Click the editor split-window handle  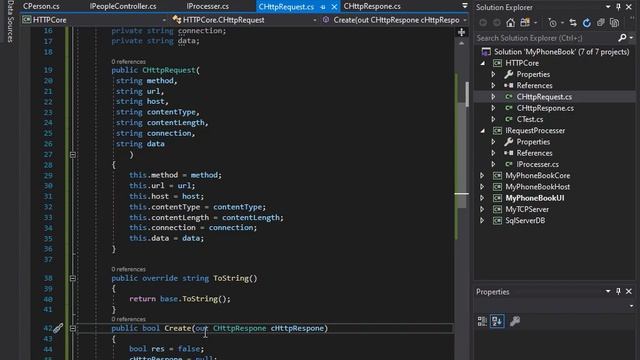[x=461, y=32]
